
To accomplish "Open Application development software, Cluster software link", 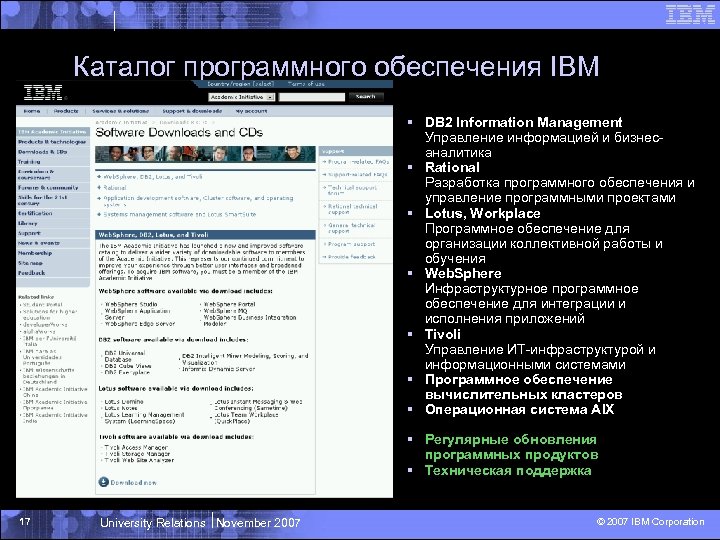I will [x=198, y=201].
